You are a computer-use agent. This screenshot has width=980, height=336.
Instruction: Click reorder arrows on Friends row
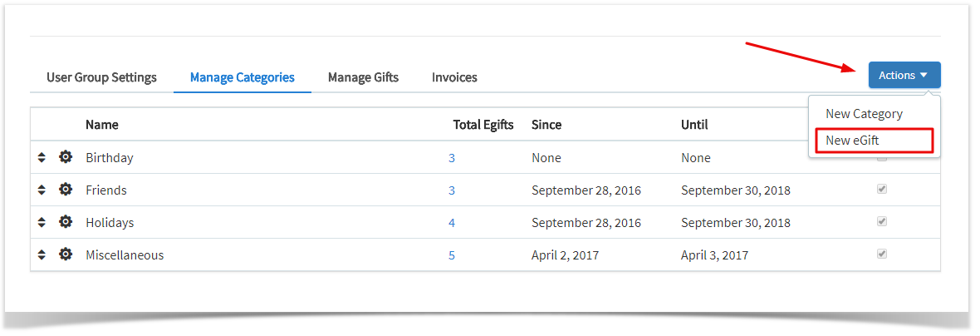[42, 190]
